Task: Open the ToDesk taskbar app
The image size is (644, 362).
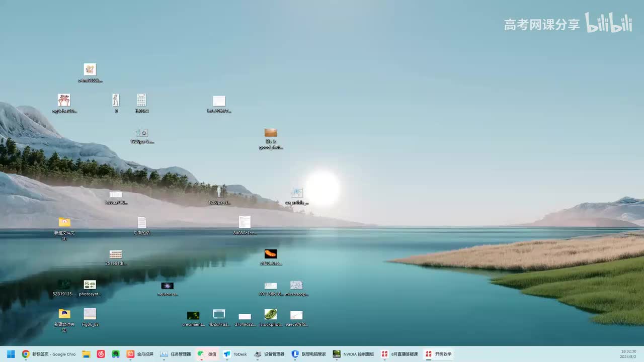Action: [x=235, y=354]
